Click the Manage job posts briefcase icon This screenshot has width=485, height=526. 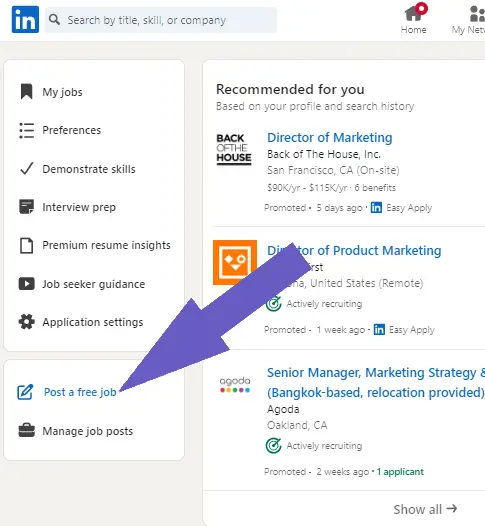(x=26, y=430)
